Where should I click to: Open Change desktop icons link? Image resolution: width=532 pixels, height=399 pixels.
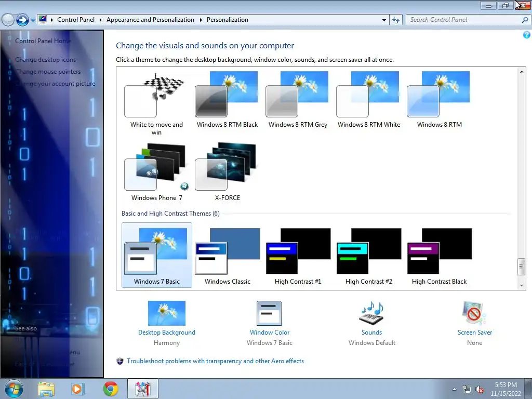[x=46, y=60]
